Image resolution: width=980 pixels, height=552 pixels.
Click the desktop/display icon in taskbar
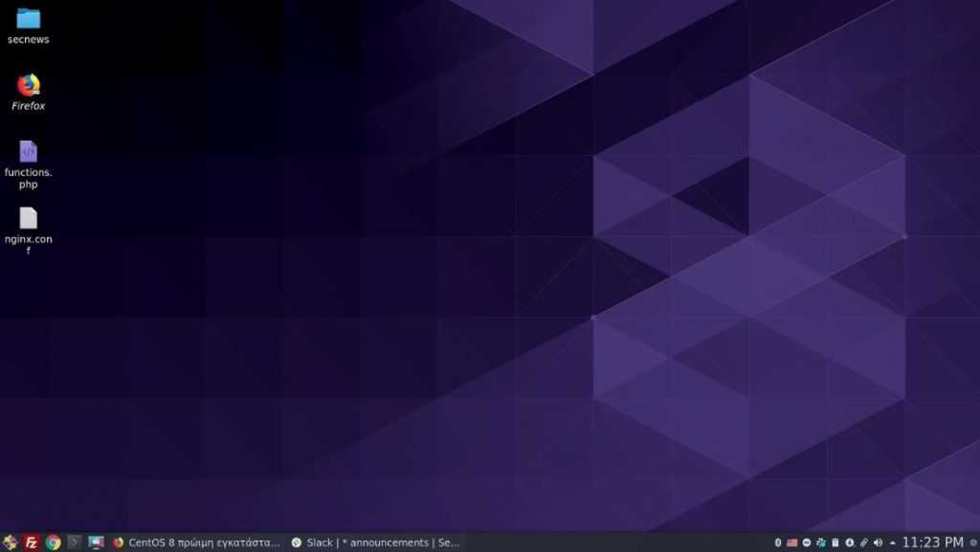[x=96, y=542]
